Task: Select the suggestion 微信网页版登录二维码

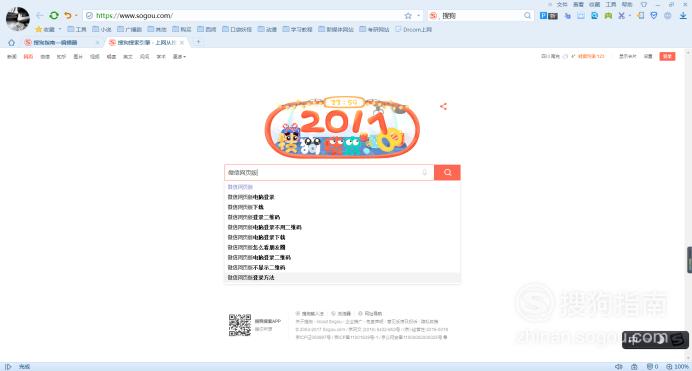Action: (342, 217)
